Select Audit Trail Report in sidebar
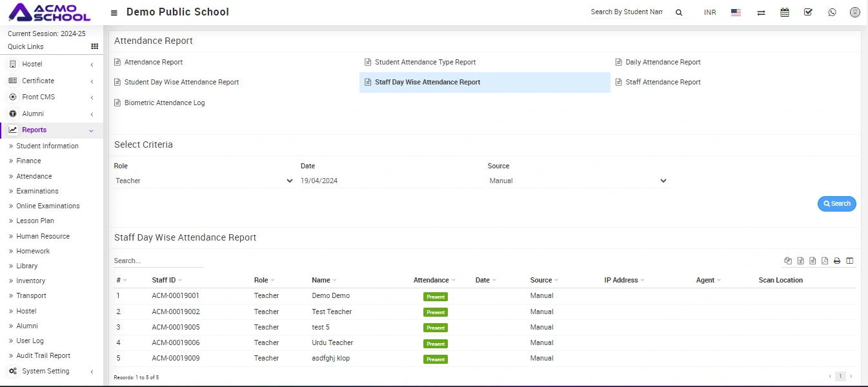Image resolution: width=868 pixels, height=387 pixels. 43,355
